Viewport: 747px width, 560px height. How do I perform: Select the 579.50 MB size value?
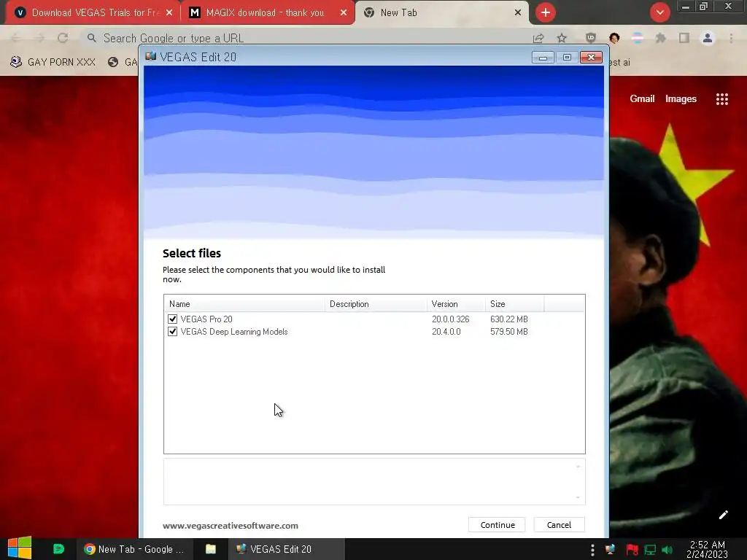click(x=508, y=332)
